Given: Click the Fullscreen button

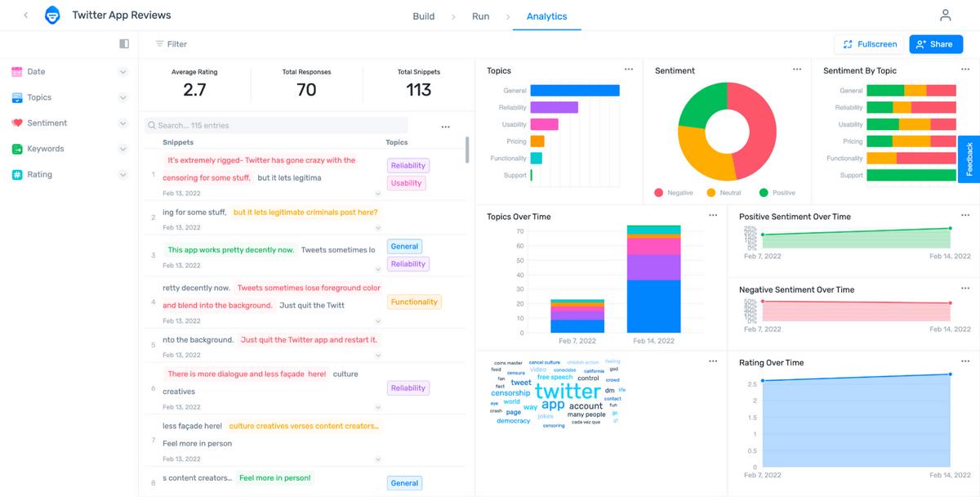Looking at the screenshot, I should [869, 44].
